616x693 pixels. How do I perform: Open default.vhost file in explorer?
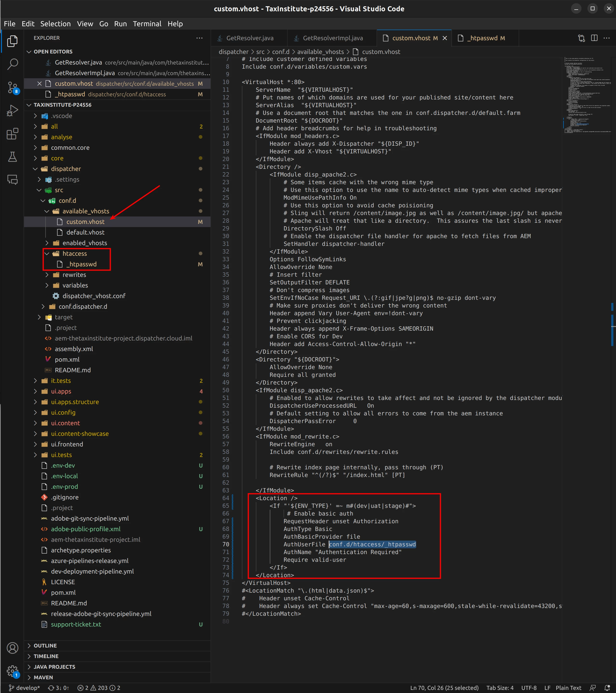[x=85, y=232]
